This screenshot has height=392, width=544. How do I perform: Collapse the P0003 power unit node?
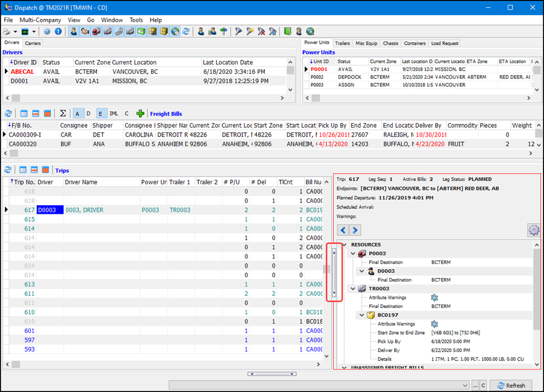pos(354,254)
